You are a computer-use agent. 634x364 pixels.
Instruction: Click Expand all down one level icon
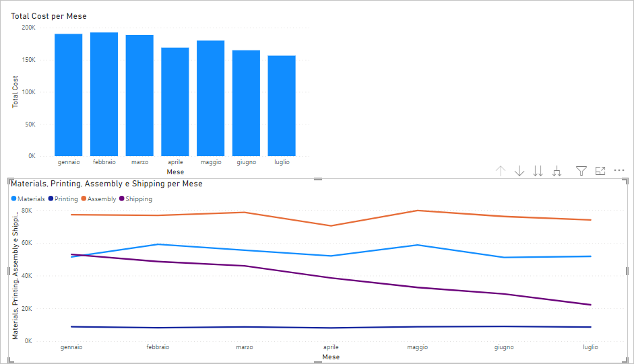pos(557,171)
